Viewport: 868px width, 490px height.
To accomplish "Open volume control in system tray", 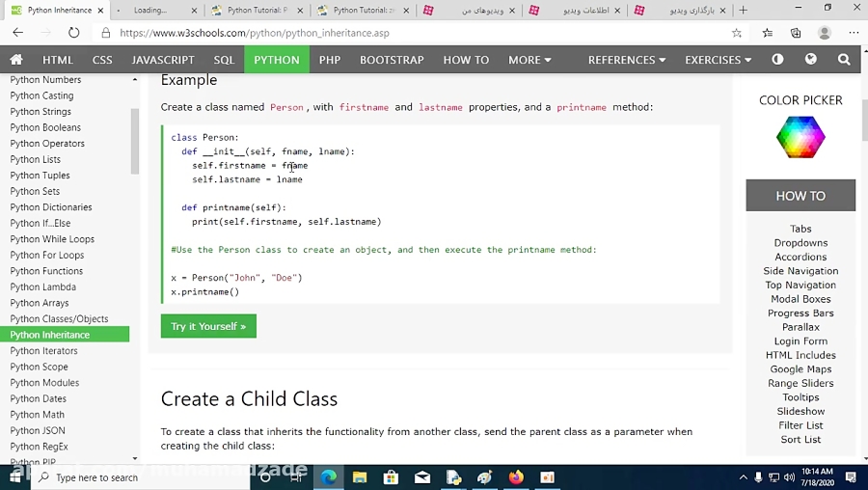I will 789,477.
